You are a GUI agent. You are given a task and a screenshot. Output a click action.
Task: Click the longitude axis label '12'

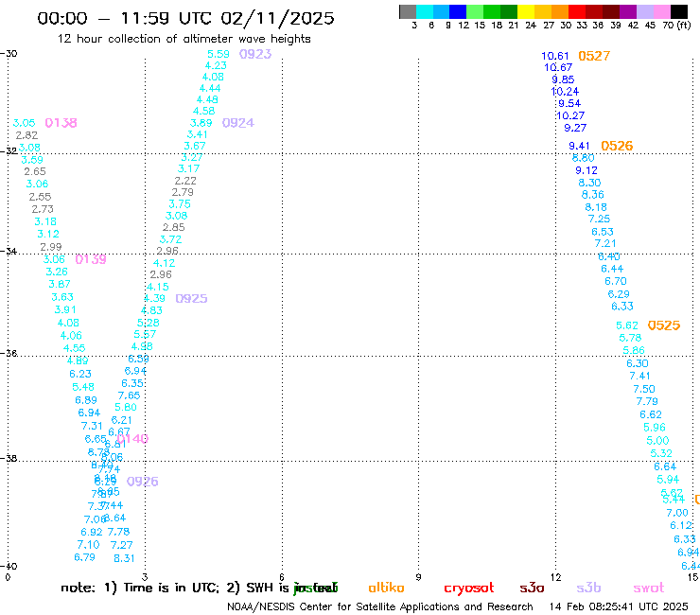click(x=555, y=577)
